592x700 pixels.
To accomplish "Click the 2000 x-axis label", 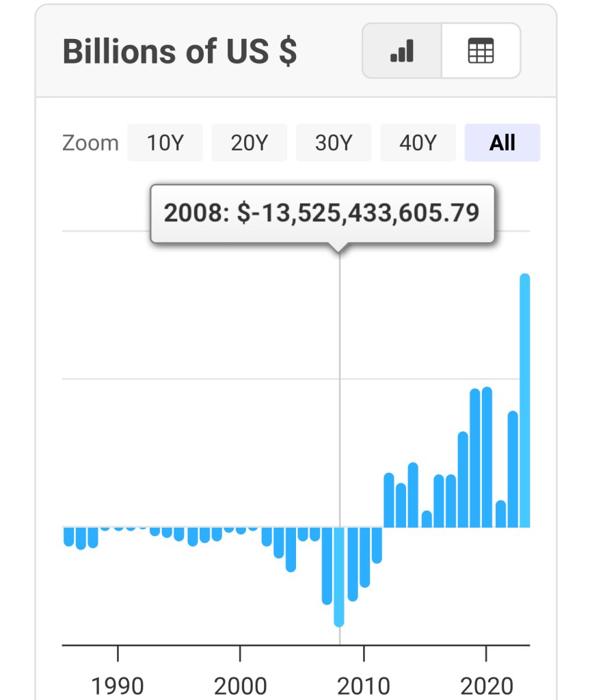I will tap(240, 686).
